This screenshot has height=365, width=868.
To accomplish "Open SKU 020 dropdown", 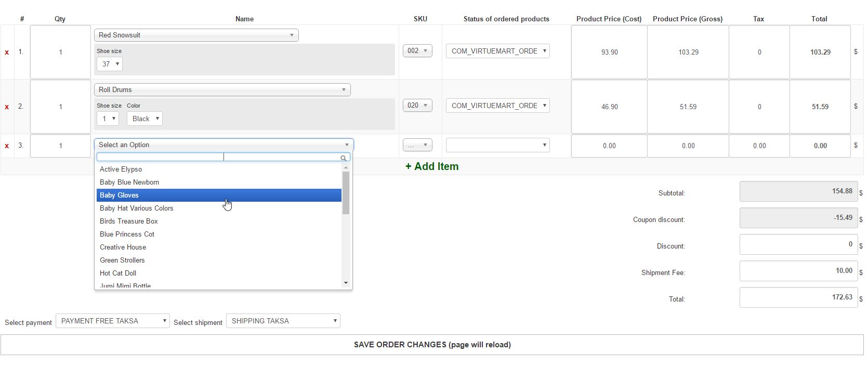I will pos(417,106).
